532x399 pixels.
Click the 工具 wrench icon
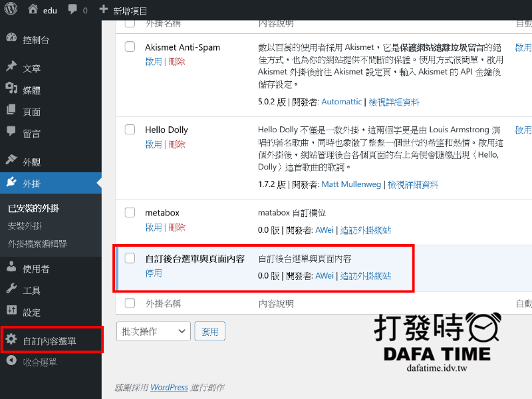point(11,289)
